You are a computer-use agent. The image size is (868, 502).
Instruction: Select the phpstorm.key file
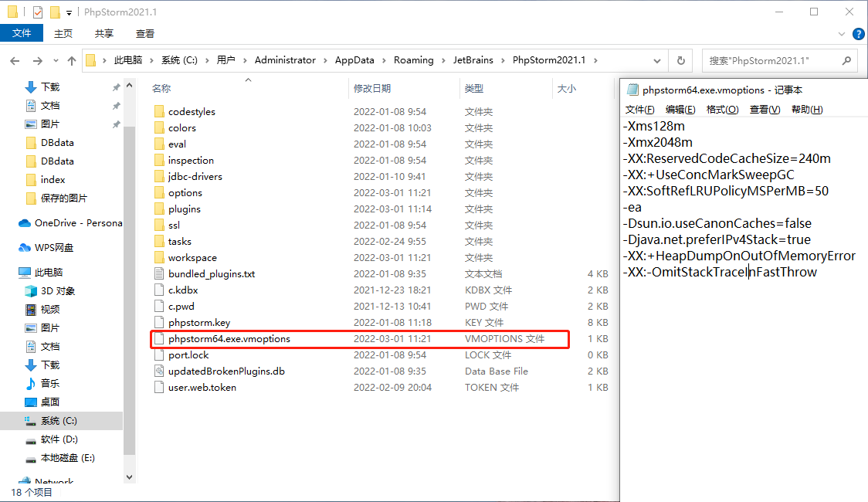click(x=198, y=323)
